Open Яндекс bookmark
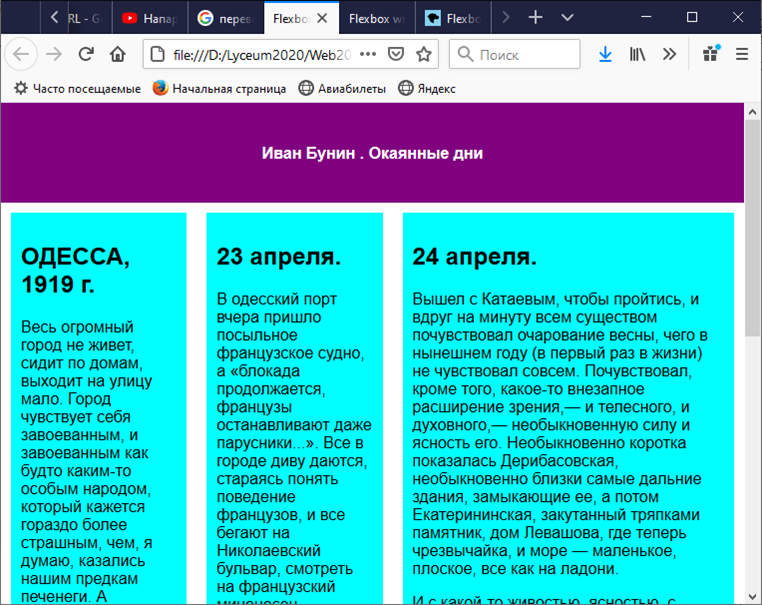Viewport: 762px width, 605px height. 427,88
